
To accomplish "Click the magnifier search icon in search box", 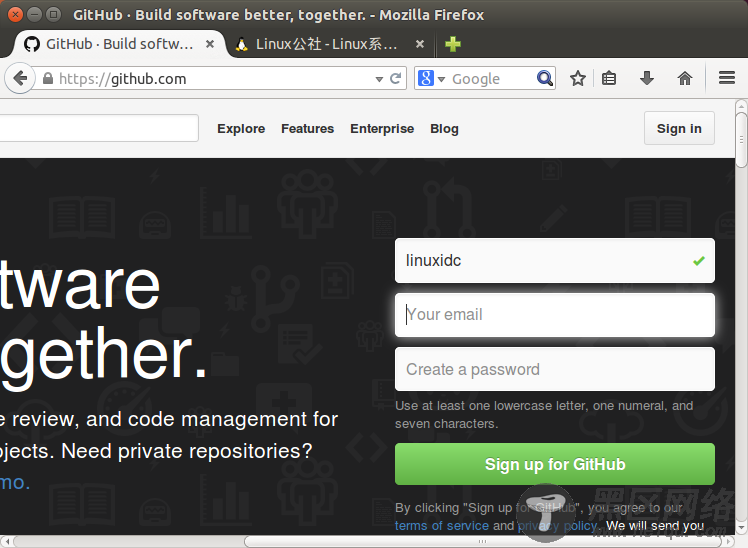I will click(544, 78).
